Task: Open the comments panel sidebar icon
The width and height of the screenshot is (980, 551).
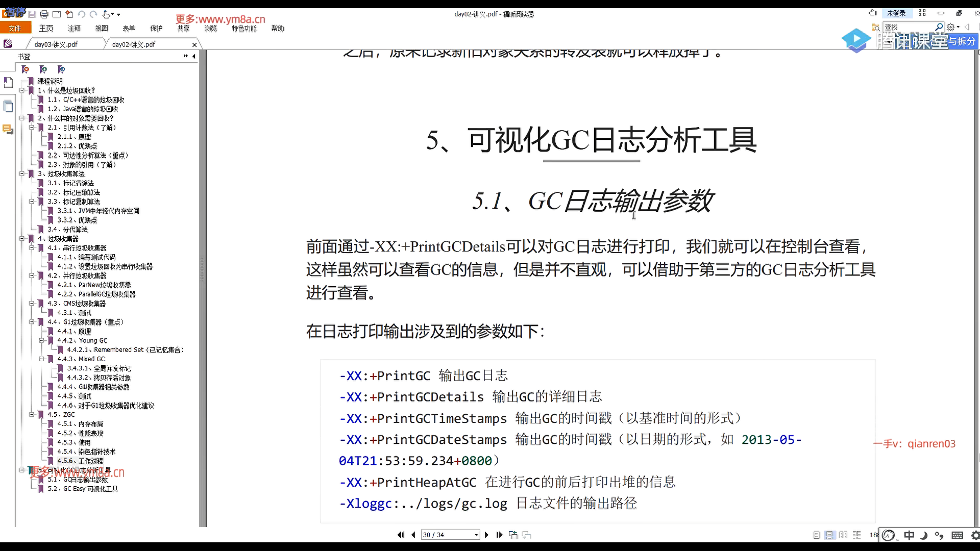Action: coord(8,130)
